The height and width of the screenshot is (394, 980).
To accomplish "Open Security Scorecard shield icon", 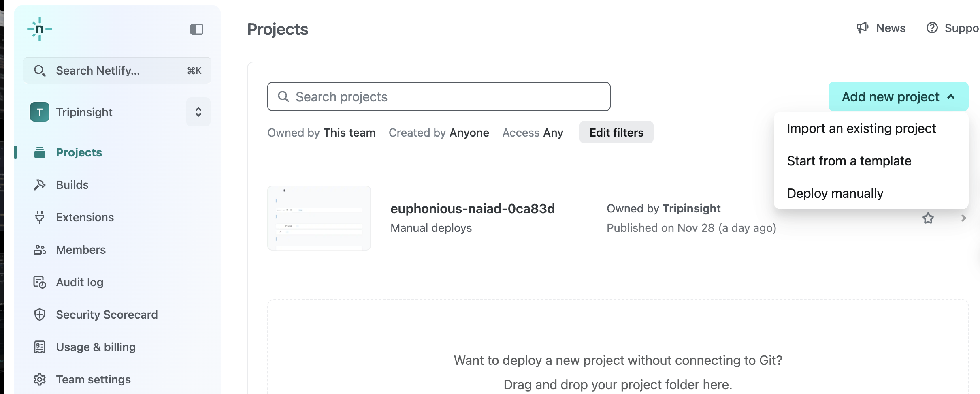I will pyautogui.click(x=39, y=315).
